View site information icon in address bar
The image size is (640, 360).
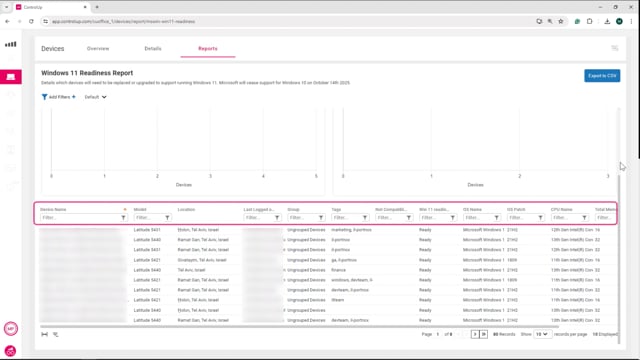(x=45, y=21)
